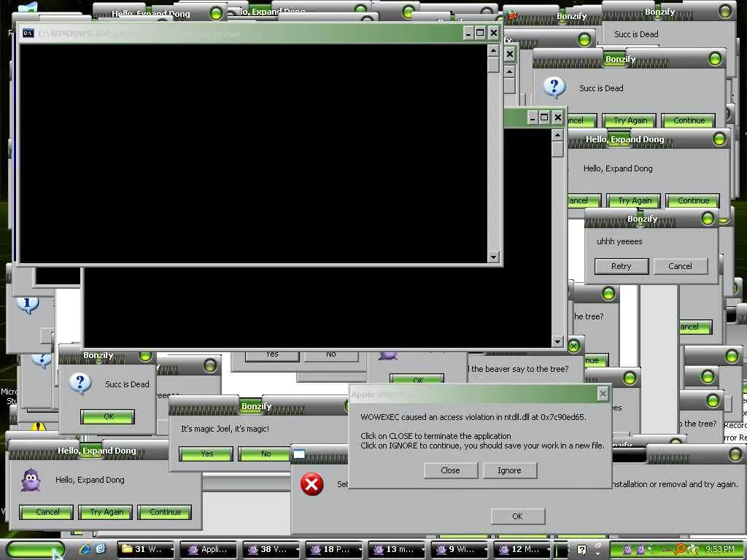Viewport: 747px width, 560px height.
Task: Click Try Again in the right Succ is Dead dialog
Action: click(630, 120)
